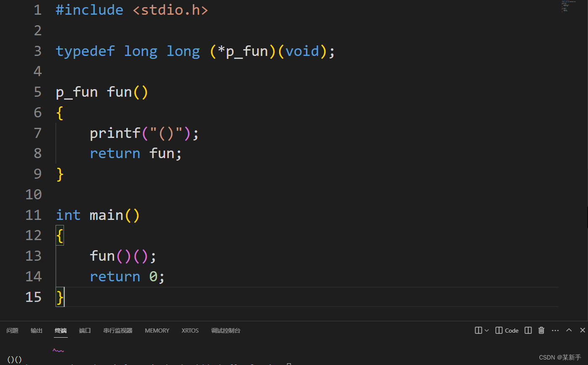Click line number 13 in the gutter
The image size is (588, 365).
click(x=33, y=256)
